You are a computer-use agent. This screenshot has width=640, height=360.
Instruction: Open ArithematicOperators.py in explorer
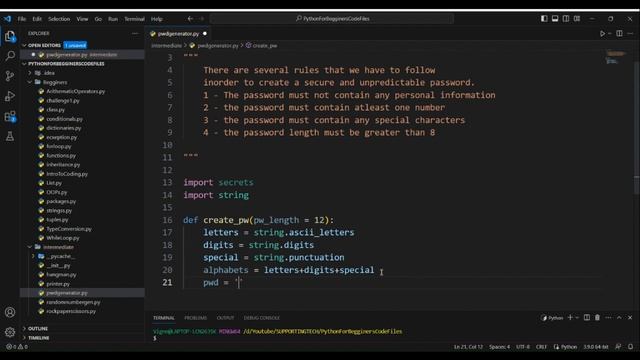tap(76, 91)
